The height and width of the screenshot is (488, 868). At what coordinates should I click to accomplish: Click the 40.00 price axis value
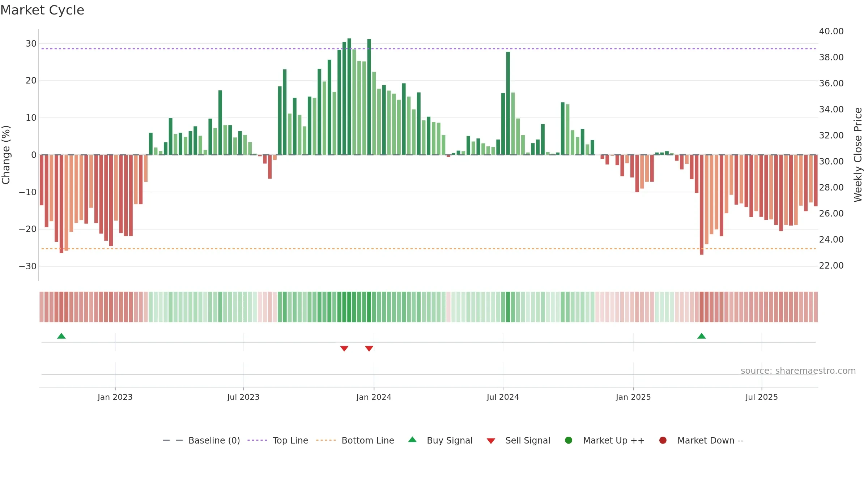pos(831,31)
